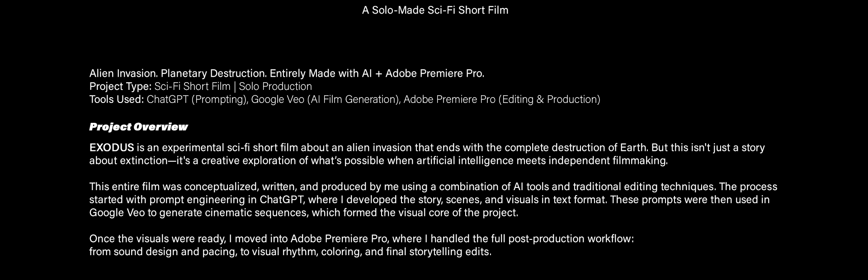Click the line beginning "This entire film was conceptualized"

tap(433, 187)
